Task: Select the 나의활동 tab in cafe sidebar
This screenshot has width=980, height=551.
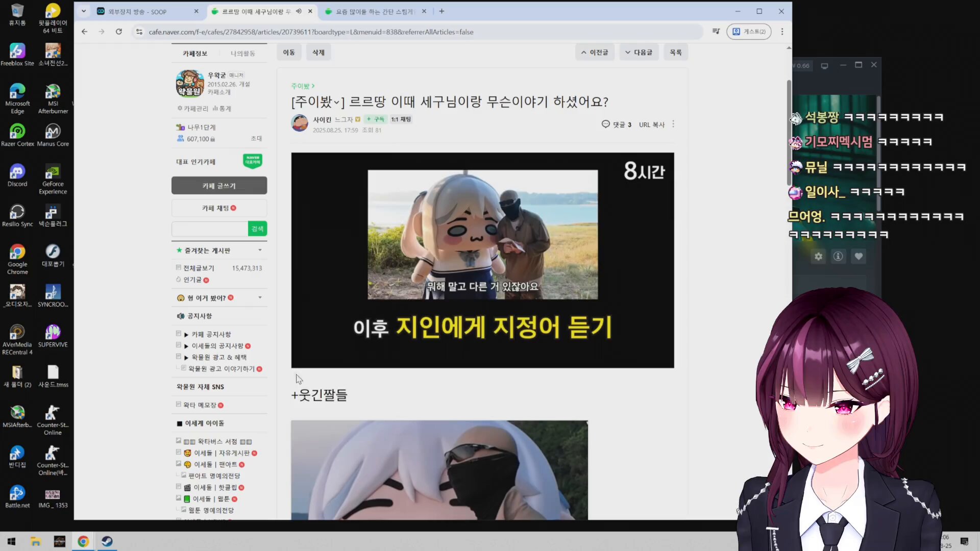Action: point(242,54)
